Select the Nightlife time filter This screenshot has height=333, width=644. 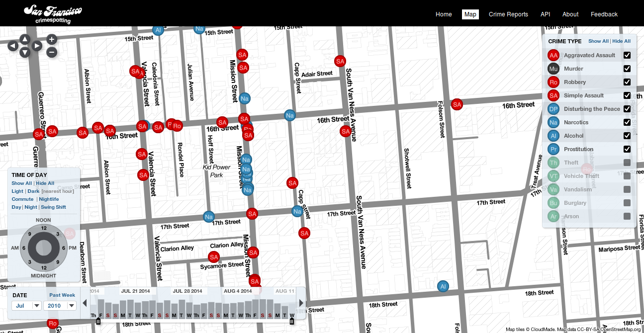[x=49, y=199]
